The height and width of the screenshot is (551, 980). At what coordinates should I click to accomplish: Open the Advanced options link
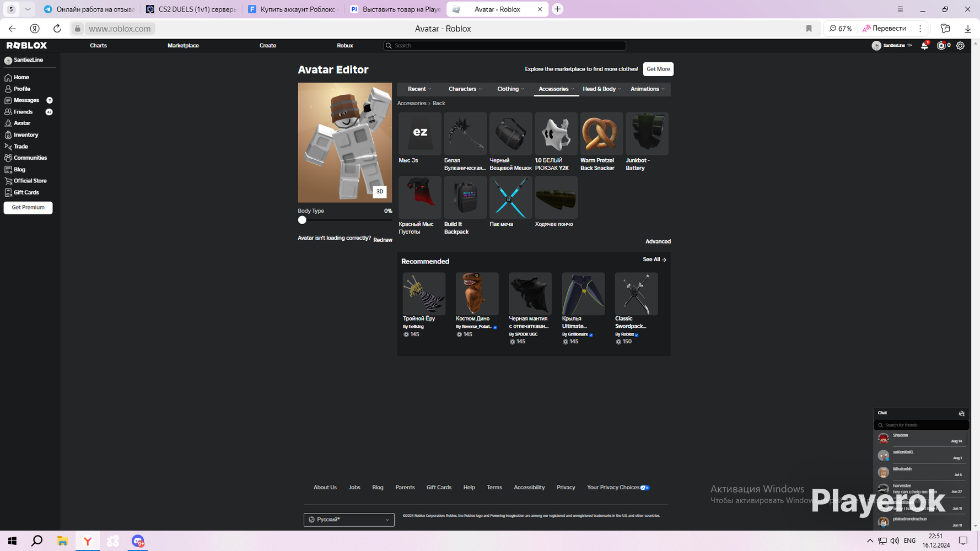(x=658, y=241)
